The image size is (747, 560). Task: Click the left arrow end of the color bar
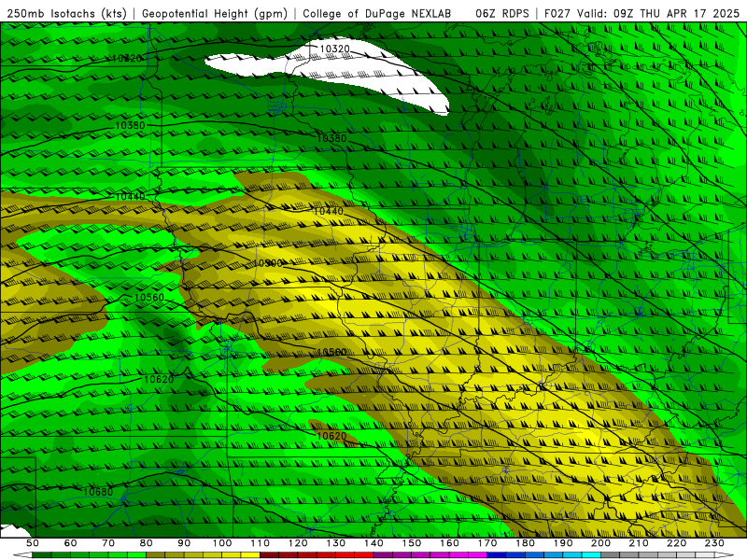(22, 555)
